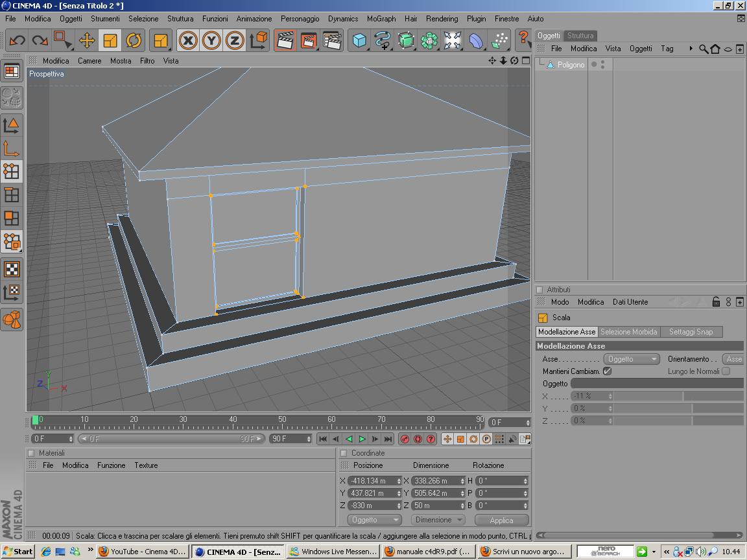Image resolution: width=747 pixels, height=560 pixels.
Task: Toggle Poligono visibility dots
Action: coord(602,64)
